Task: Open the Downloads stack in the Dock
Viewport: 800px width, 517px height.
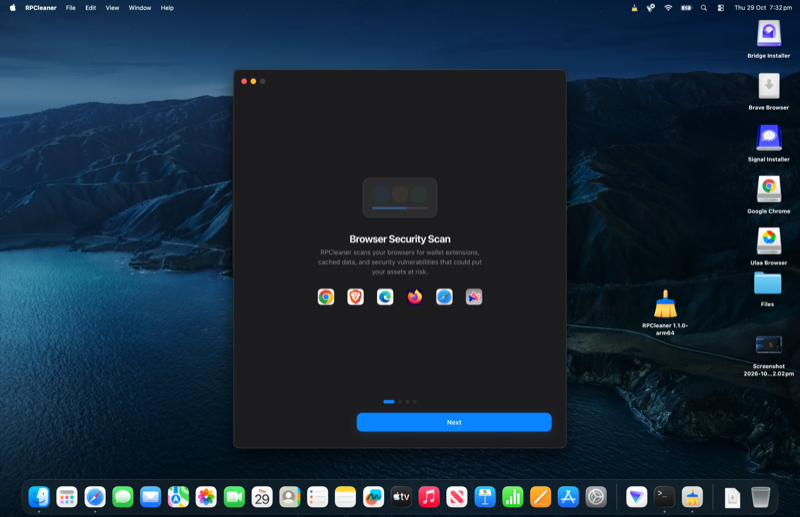Action: point(732,497)
